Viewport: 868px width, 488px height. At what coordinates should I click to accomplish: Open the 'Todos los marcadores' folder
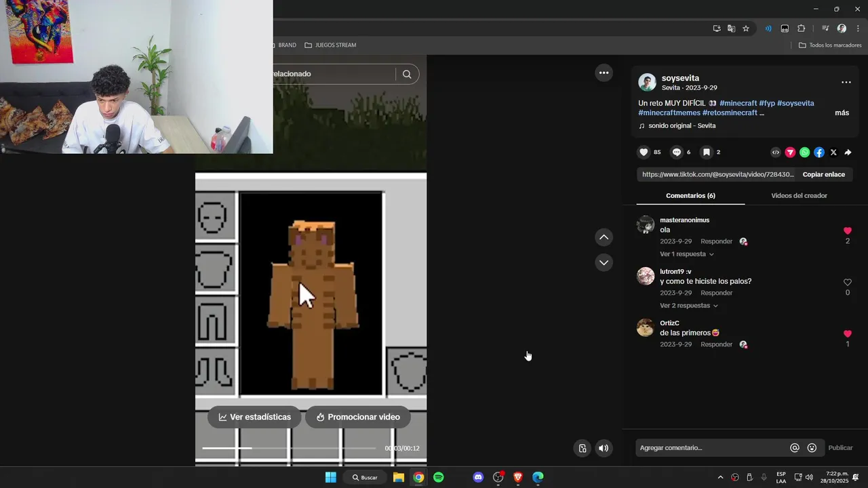click(830, 45)
